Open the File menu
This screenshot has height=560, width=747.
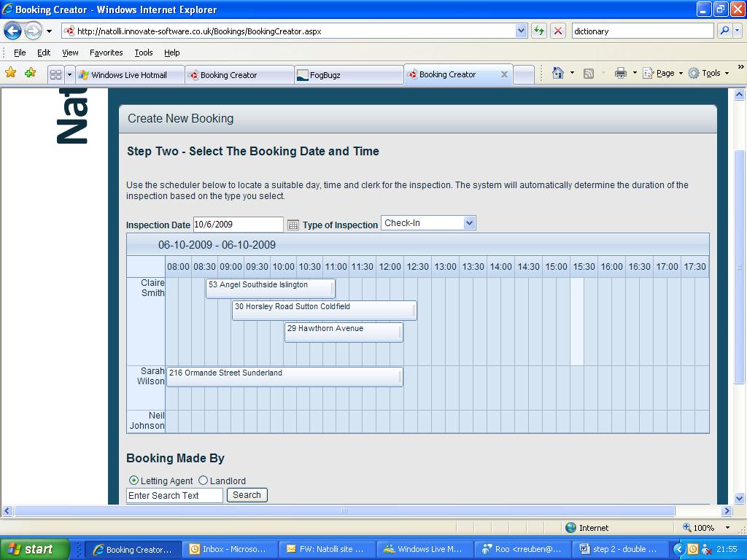20,52
